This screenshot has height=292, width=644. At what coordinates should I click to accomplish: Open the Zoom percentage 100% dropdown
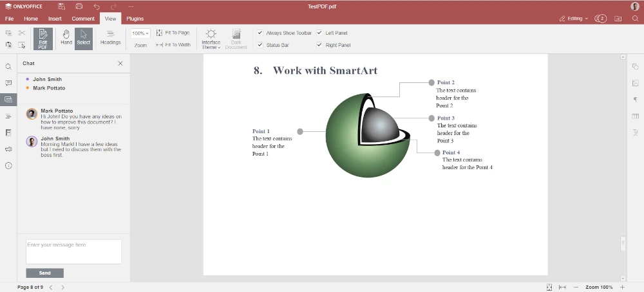click(140, 33)
